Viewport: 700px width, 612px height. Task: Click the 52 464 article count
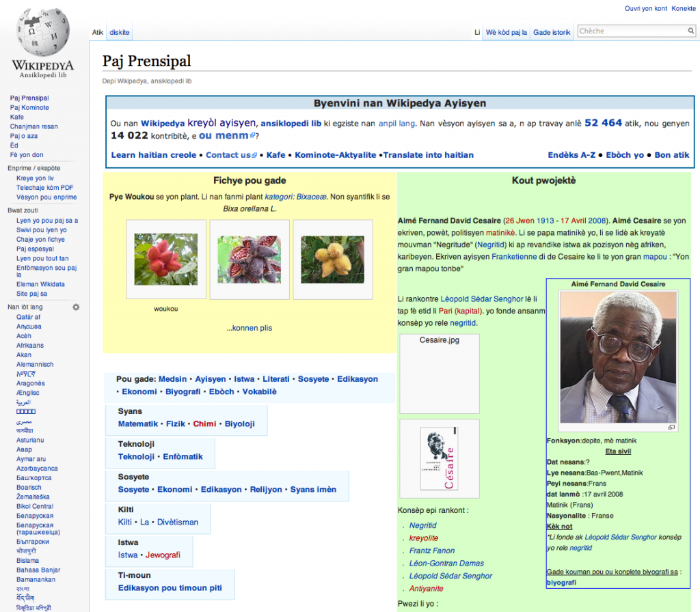(603, 123)
